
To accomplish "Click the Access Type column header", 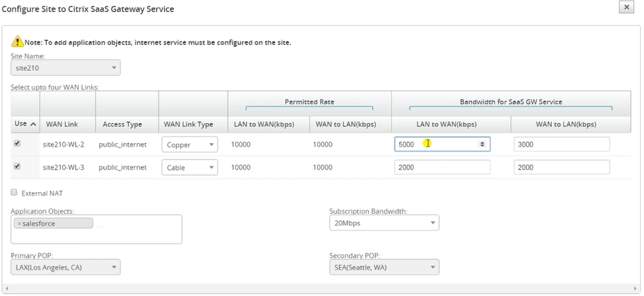I will [123, 124].
